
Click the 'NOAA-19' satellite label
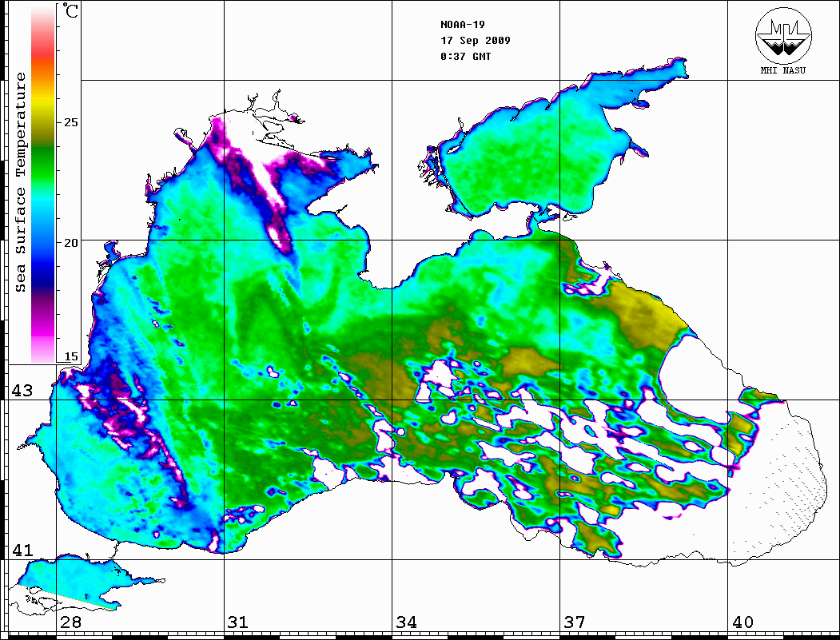[x=463, y=25]
